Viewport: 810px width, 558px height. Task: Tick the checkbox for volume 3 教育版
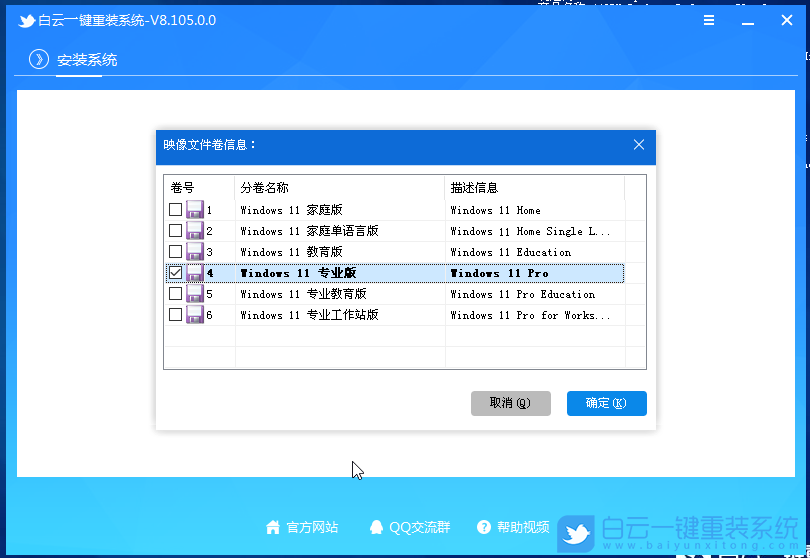(176, 252)
